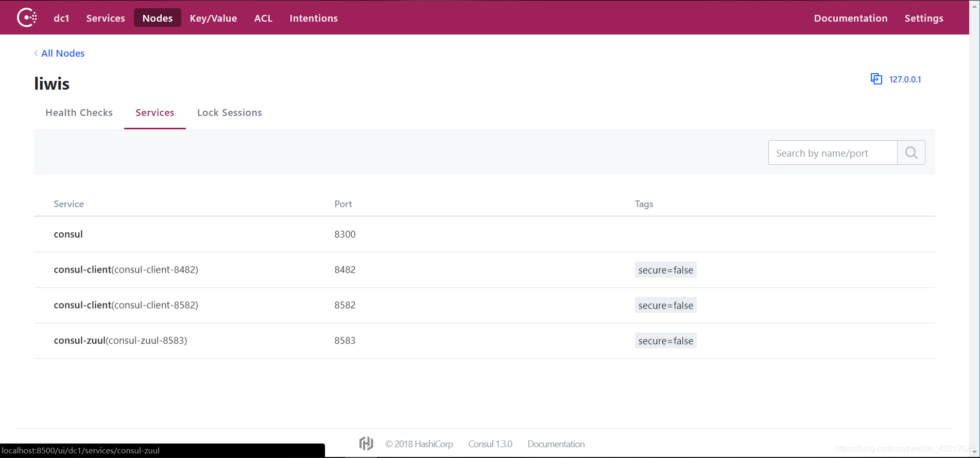This screenshot has width=980, height=458.
Task: Click port value 8582
Action: click(345, 305)
